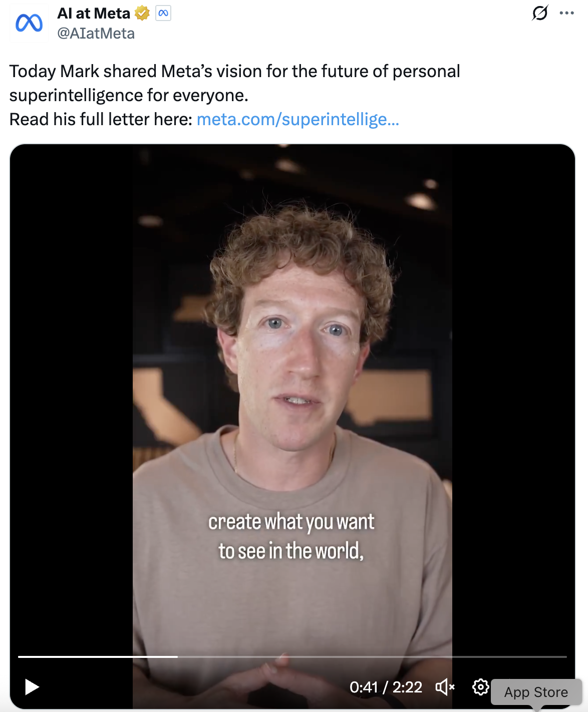This screenshot has width=588, height=712.
Task: Open the meta.com/superintellige… link
Action: pyautogui.click(x=298, y=119)
